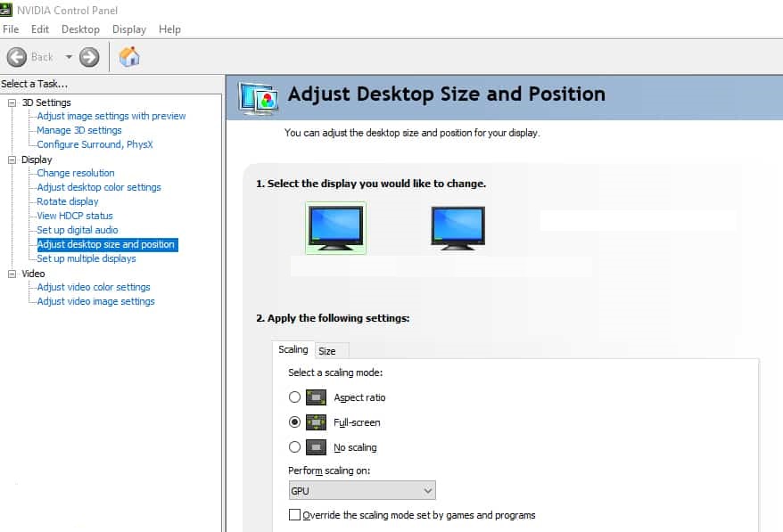The height and width of the screenshot is (532, 783).
Task: Click the Adjust Desktop Size header icon
Action: pyautogui.click(x=258, y=98)
